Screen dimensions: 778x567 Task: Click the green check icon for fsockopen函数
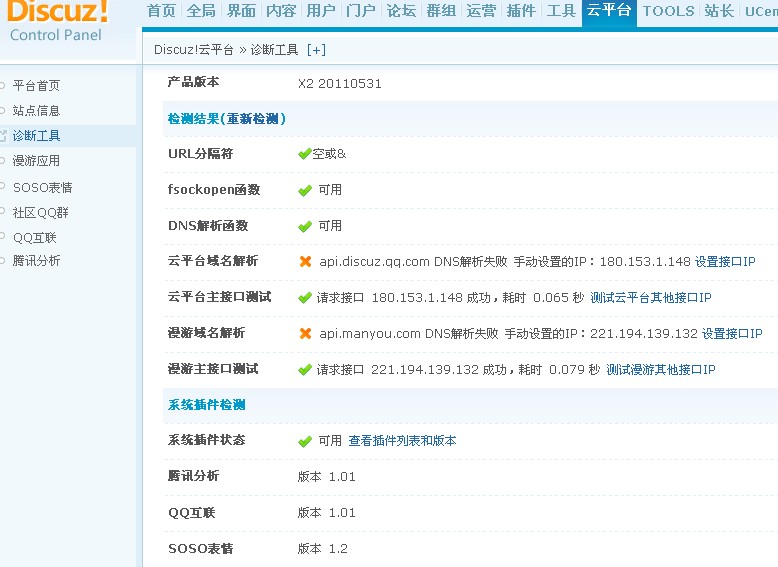pos(305,190)
